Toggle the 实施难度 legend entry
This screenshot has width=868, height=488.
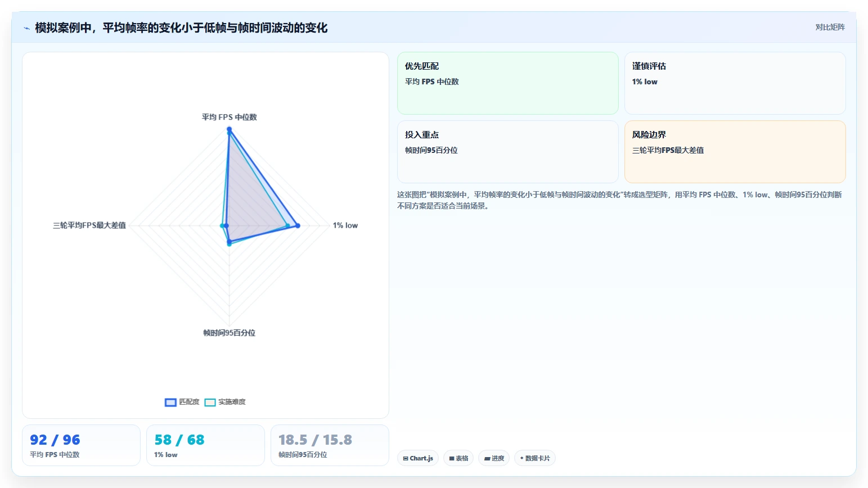click(225, 402)
